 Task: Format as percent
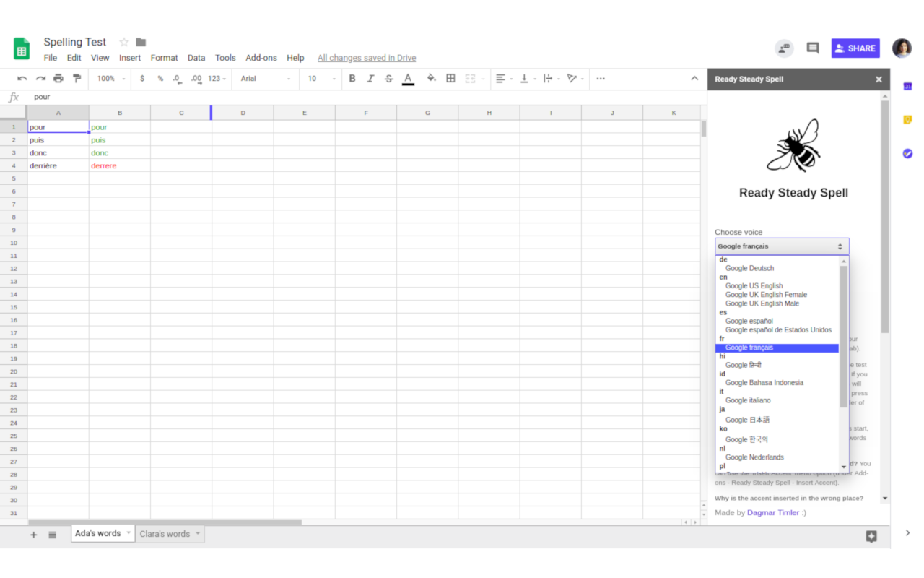point(160,78)
